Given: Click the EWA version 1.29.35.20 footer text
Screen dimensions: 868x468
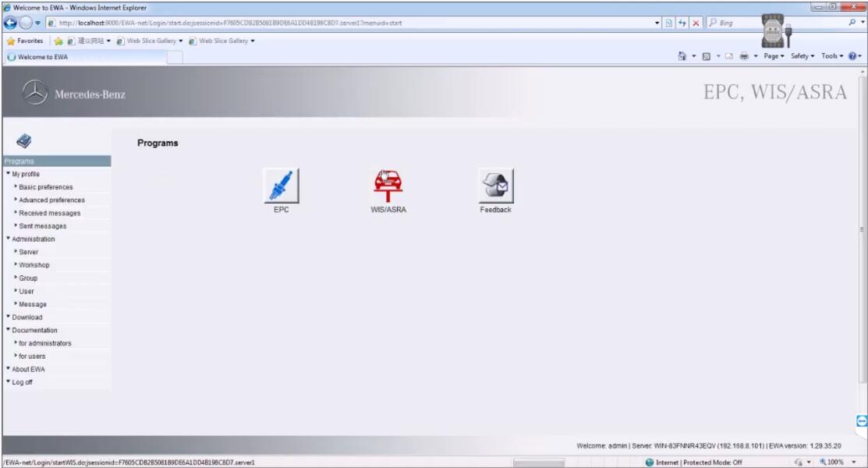Looking at the screenshot, I should point(805,445).
